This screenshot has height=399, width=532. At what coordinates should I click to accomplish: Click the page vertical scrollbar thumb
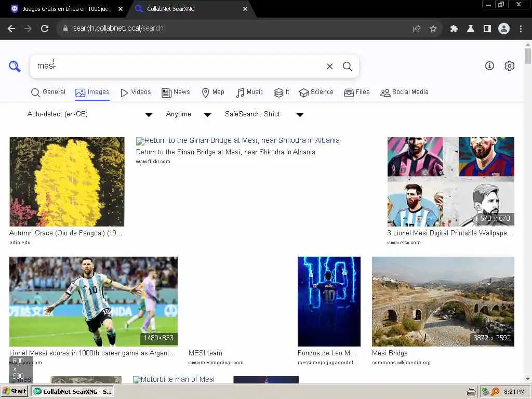[528, 56]
